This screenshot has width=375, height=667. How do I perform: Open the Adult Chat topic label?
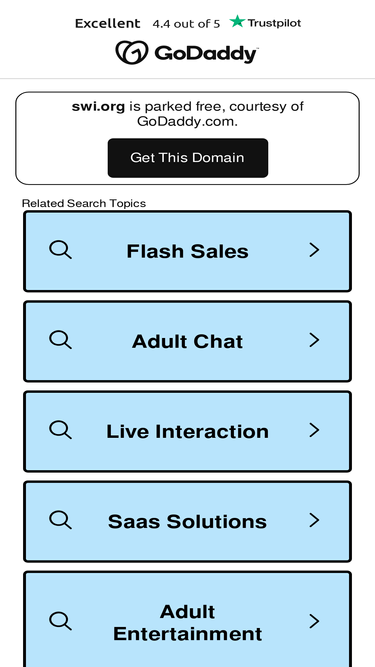[188, 342]
